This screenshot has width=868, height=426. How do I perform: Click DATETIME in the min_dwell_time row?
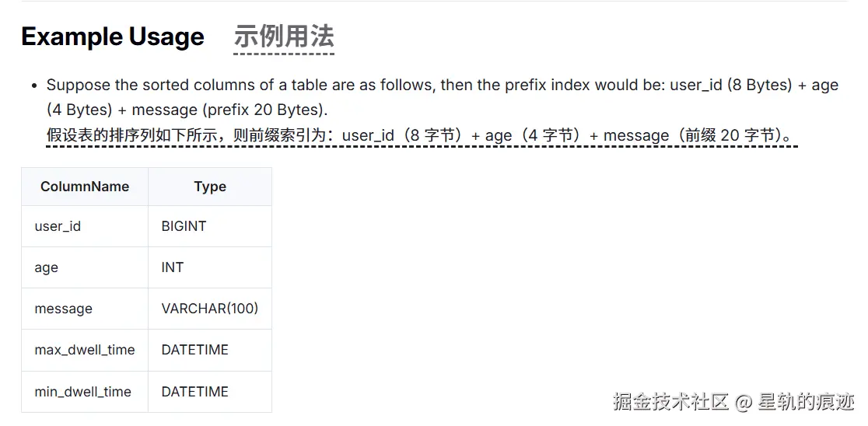pos(194,392)
